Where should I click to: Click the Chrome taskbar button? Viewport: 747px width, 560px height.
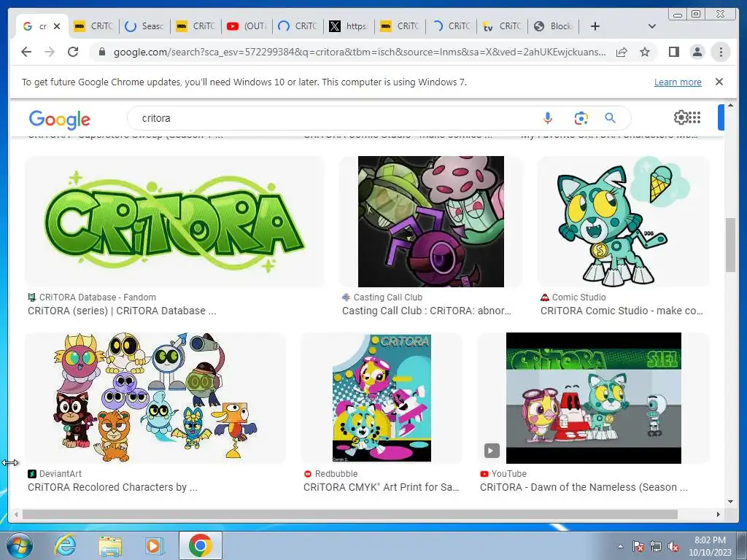pyautogui.click(x=201, y=545)
